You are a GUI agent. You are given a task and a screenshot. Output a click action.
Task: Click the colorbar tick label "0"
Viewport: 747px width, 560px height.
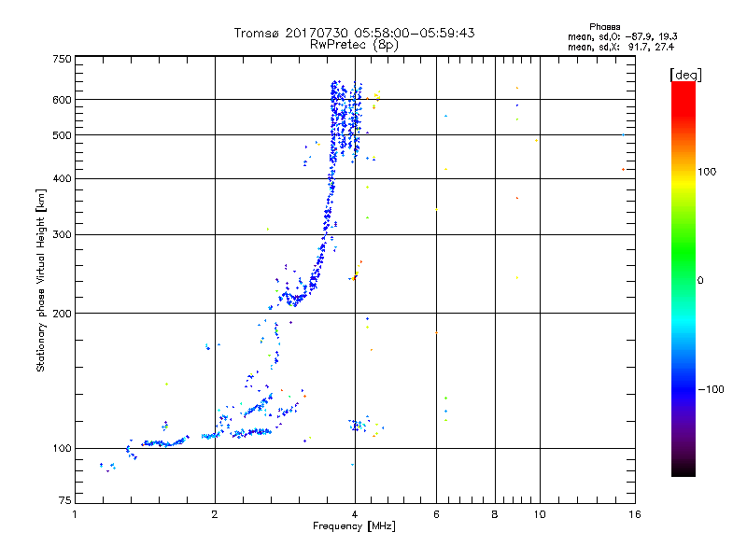(700, 281)
